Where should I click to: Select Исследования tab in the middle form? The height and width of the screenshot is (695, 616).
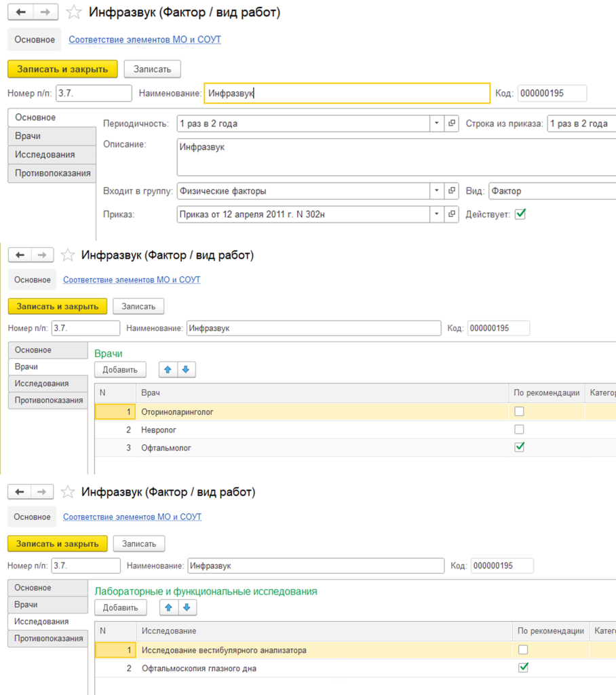click(48, 383)
